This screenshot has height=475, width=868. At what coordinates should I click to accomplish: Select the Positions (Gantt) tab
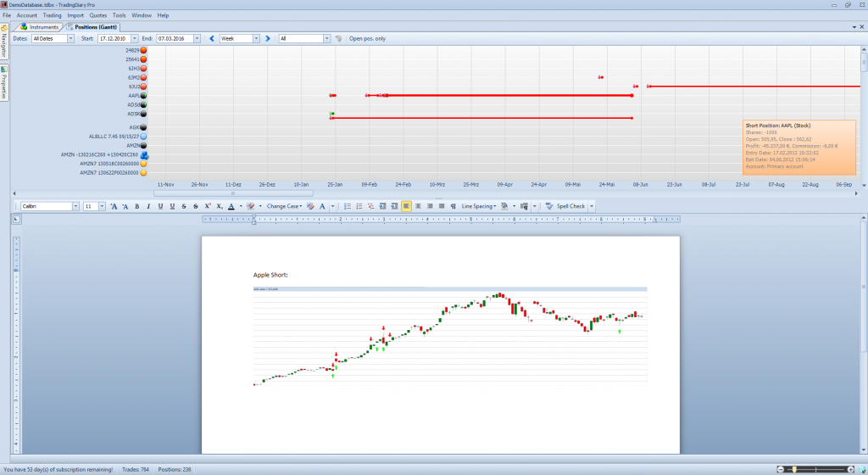(92, 26)
